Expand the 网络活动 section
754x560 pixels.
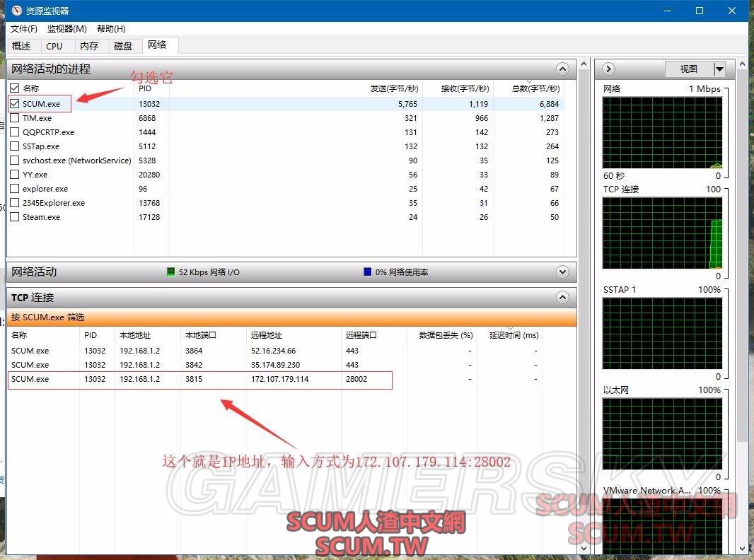tap(562, 272)
